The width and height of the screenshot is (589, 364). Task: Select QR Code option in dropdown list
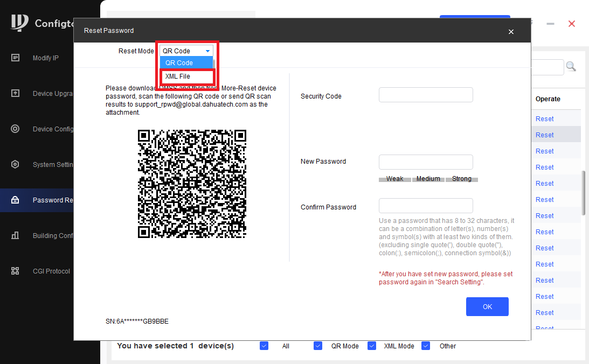click(186, 62)
